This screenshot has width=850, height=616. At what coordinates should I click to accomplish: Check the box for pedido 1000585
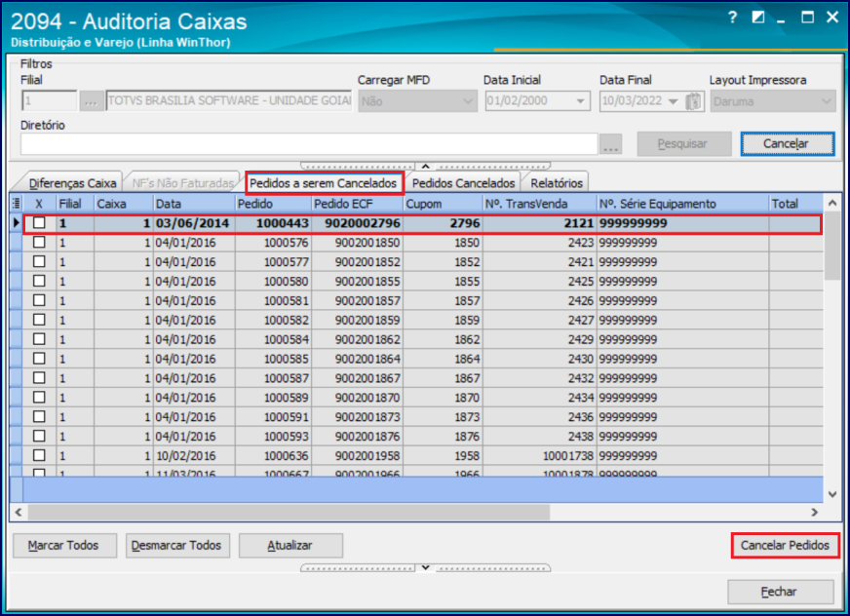(x=39, y=359)
